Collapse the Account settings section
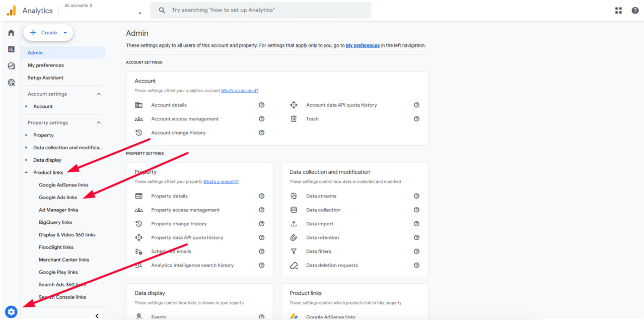644x320 pixels. (x=99, y=94)
